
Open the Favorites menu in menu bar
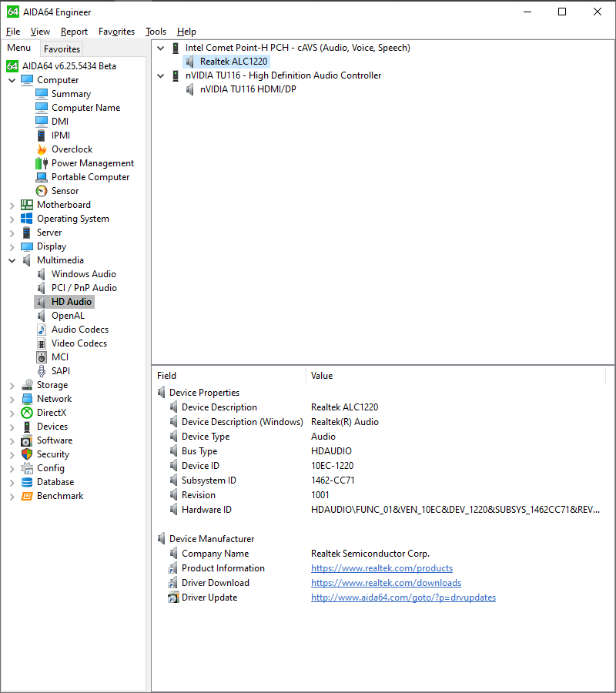[117, 32]
